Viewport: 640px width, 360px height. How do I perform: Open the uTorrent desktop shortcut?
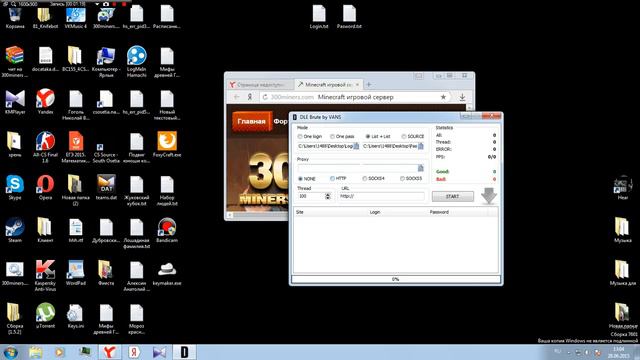(45, 316)
